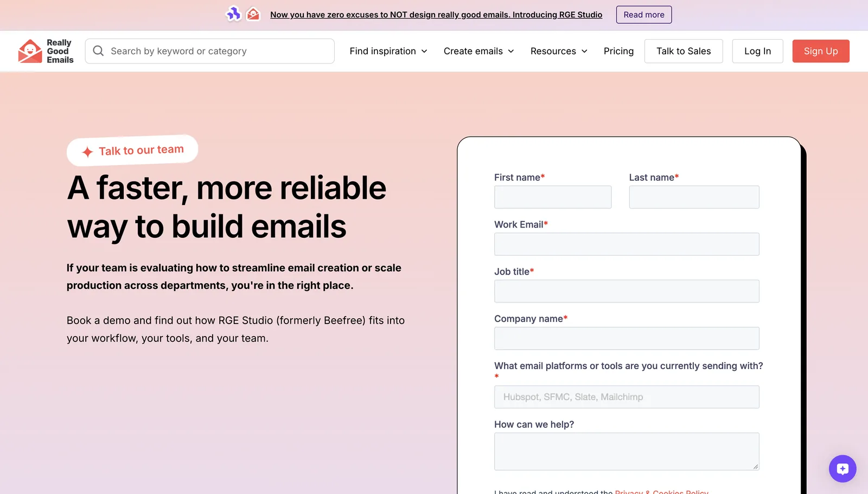Click the search magnifier icon

[98, 51]
